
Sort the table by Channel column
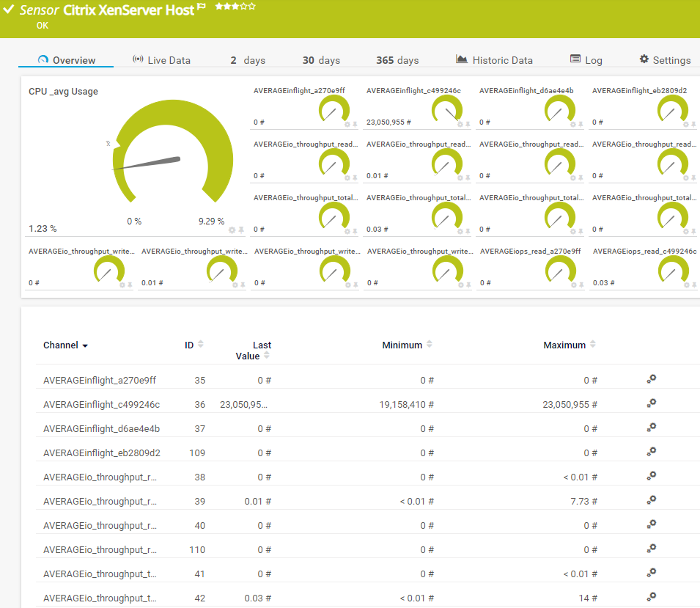(65, 345)
